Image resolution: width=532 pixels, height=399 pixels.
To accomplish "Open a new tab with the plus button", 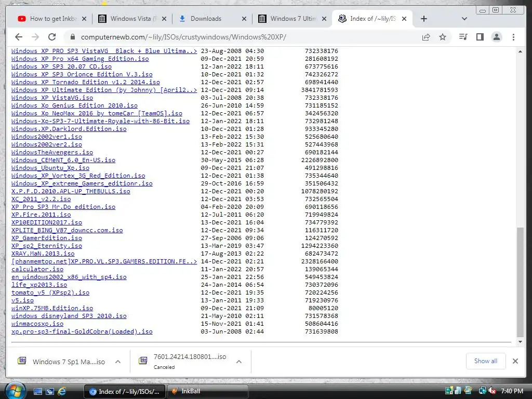I will (424, 19).
